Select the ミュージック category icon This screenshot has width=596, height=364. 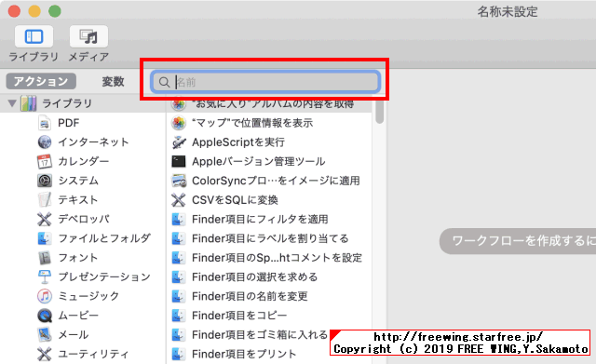click(45, 296)
